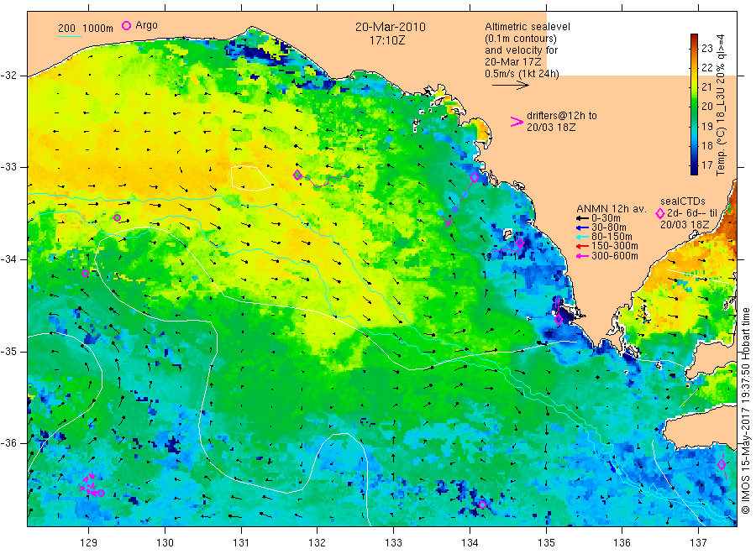Click the cyan 80-150m legend arrow
The width and height of the screenshot is (756, 554).
point(583,237)
